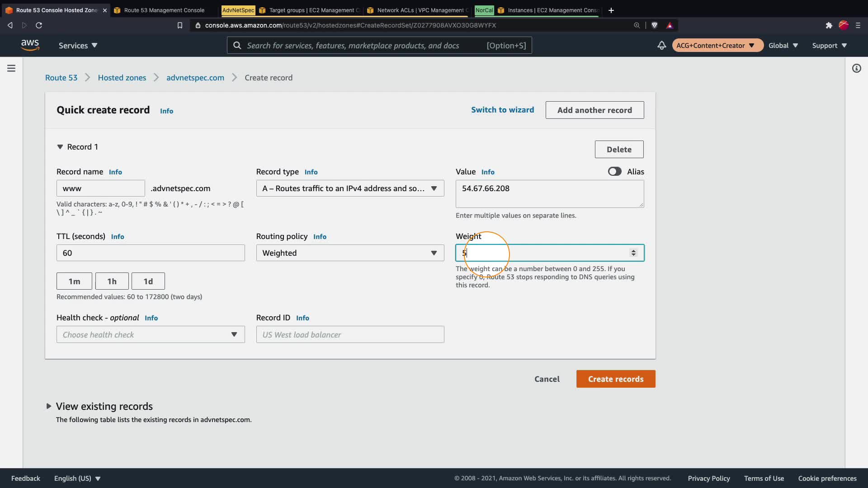Click the Record ID input field
The width and height of the screenshot is (868, 488).
(x=350, y=335)
